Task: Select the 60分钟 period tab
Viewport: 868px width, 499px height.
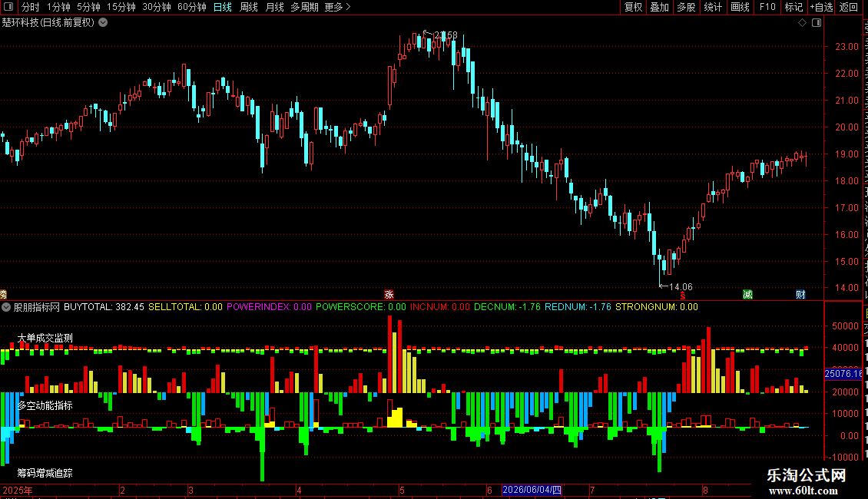Action: click(191, 7)
